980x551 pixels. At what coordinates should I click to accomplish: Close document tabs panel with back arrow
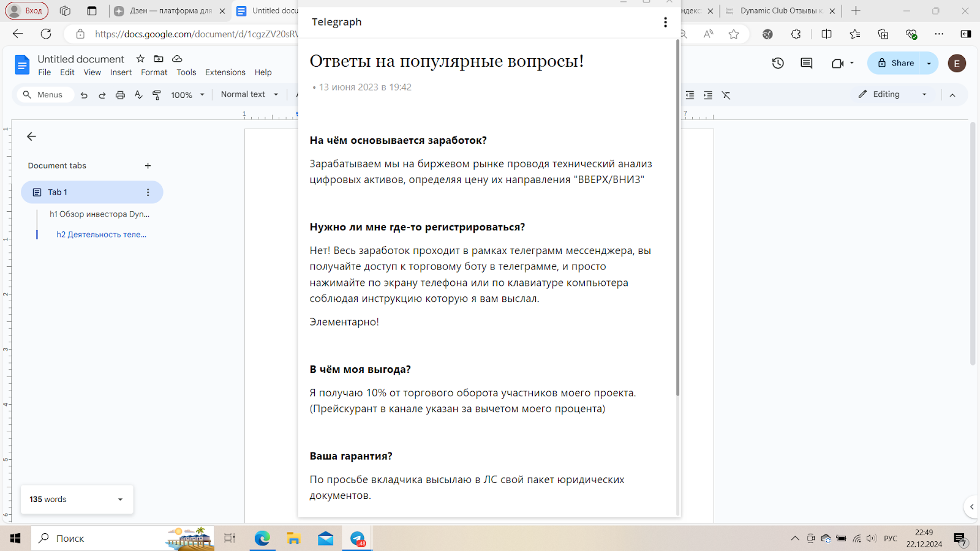click(31, 137)
